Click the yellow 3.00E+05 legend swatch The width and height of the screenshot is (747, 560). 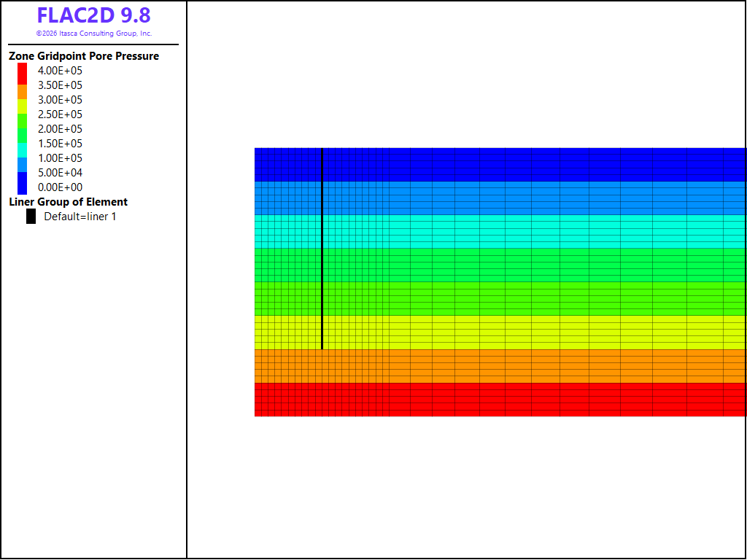click(23, 106)
